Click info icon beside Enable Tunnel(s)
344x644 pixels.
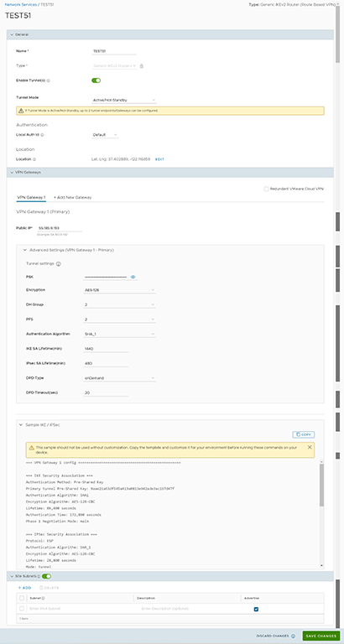pyautogui.click(x=49, y=80)
